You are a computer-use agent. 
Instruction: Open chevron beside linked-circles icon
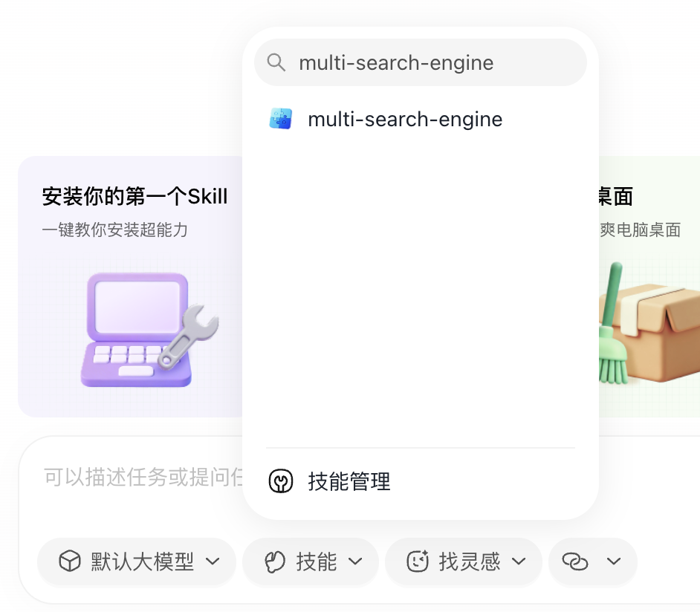click(x=615, y=561)
